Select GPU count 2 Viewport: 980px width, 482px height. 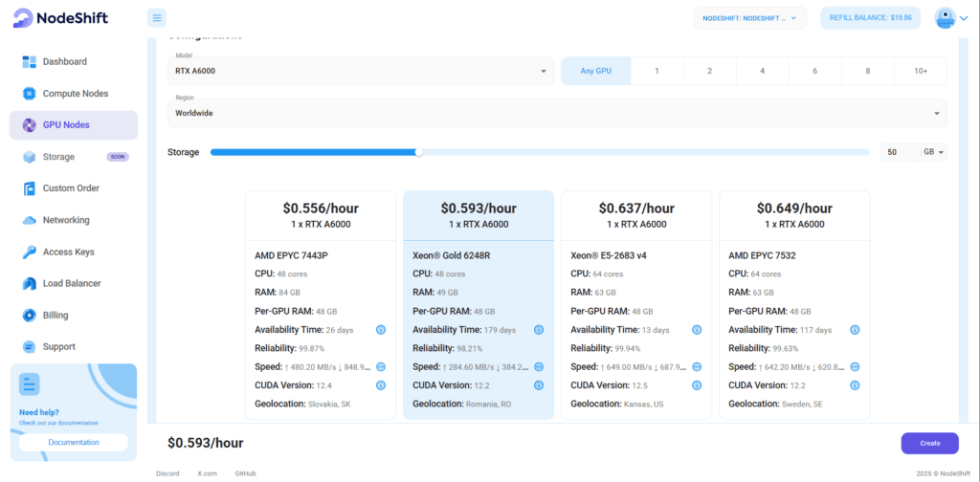coord(709,71)
